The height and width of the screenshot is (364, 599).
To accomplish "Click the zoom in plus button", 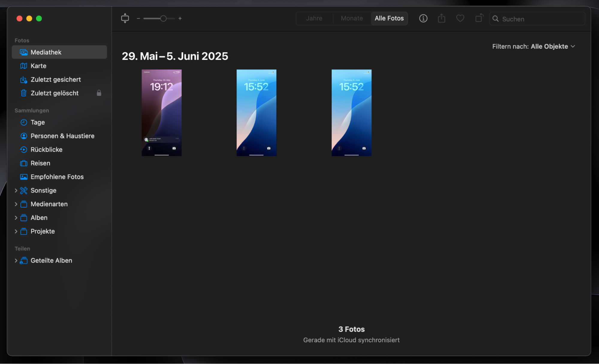I will (180, 19).
